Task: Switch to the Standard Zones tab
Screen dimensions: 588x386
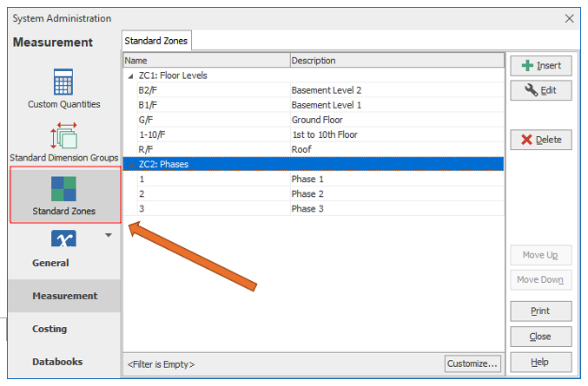Action: (156, 41)
